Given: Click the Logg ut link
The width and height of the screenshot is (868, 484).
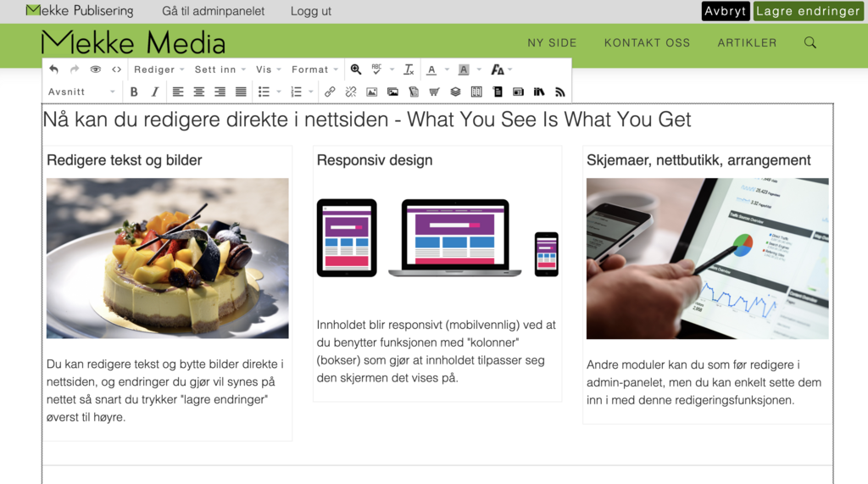Looking at the screenshot, I should [x=311, y=11].
